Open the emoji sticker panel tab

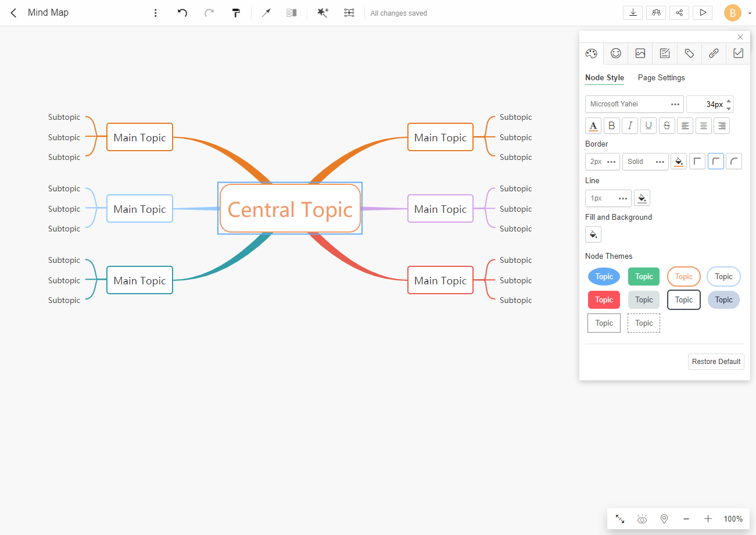pos(615,53)
